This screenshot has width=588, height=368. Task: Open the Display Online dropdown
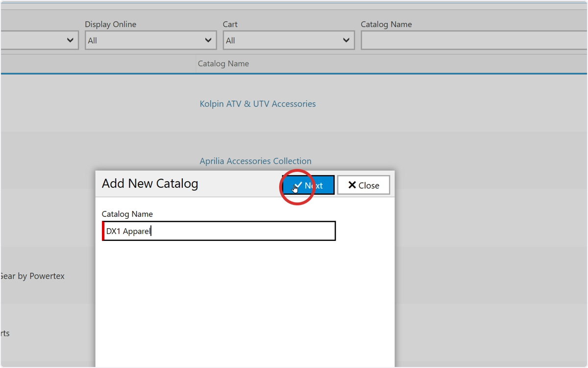click(151, 41)
